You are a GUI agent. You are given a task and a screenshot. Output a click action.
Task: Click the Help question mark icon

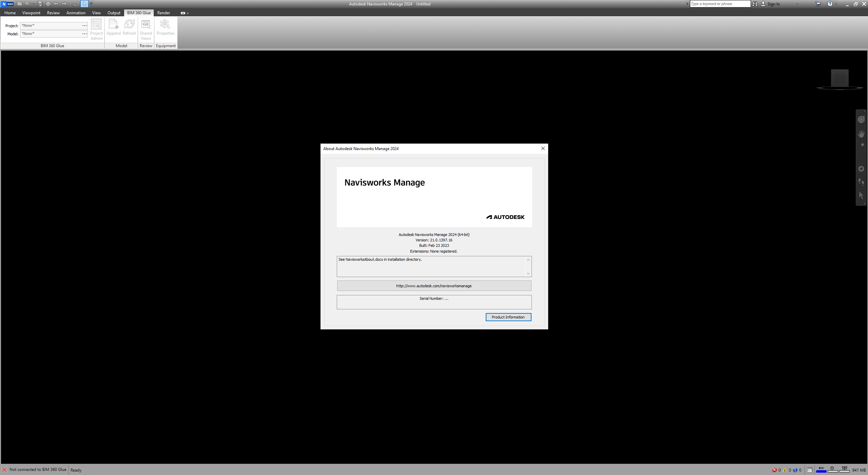tap(830, 4)
